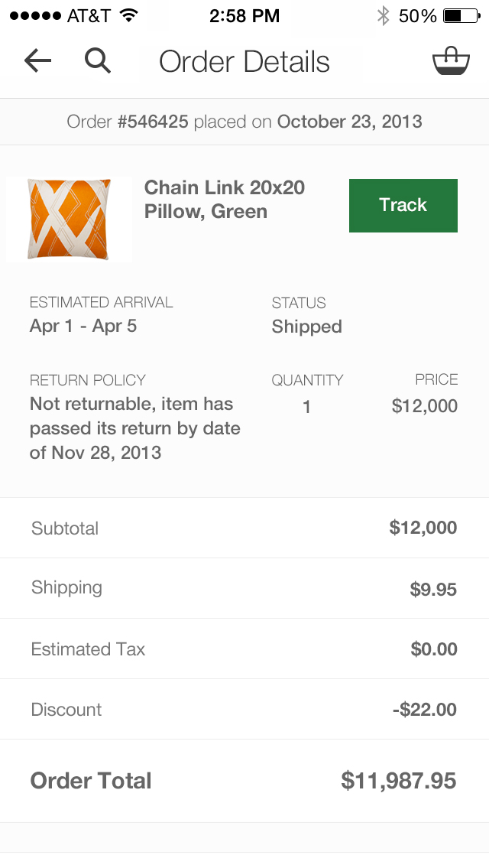Open the orange pillow product thumbnail
Viewport: 489px width, 868px height.
(69, 219)
